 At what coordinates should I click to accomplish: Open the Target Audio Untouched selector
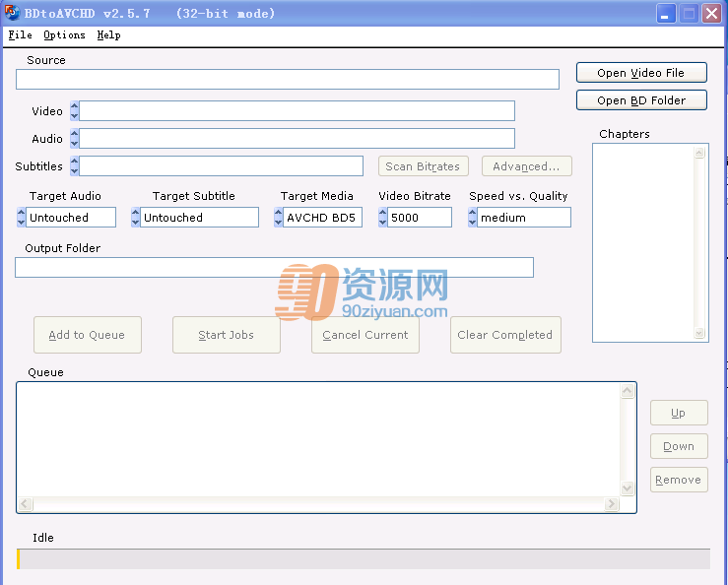click(71, 218)
